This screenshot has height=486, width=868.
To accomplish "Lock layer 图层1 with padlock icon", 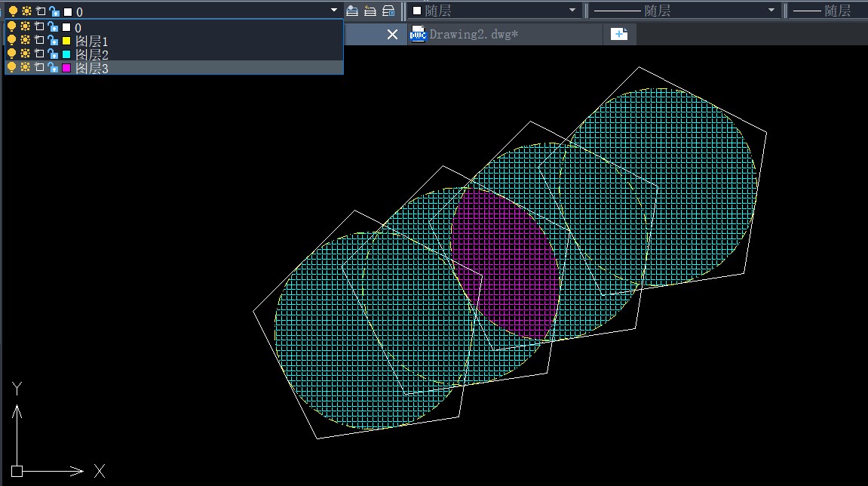I will 53,40.
